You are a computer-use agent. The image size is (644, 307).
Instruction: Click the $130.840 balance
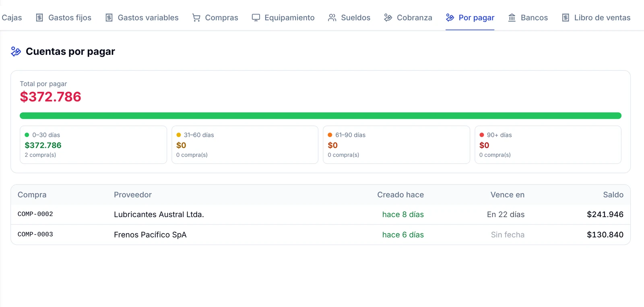click(605, 234)
